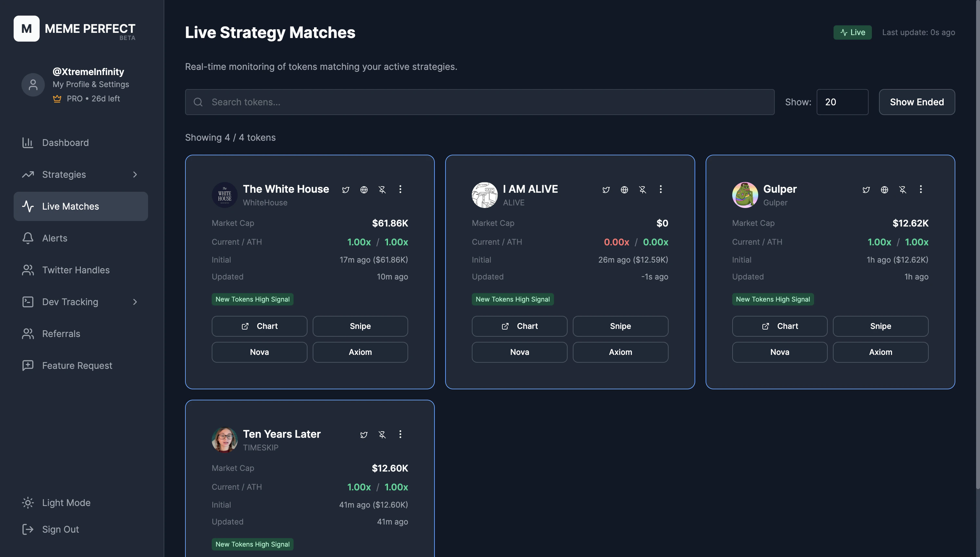Viewport: 980px width, 557px height.
Task: Click Snipe on The White House card
Action: coord(360,326)
